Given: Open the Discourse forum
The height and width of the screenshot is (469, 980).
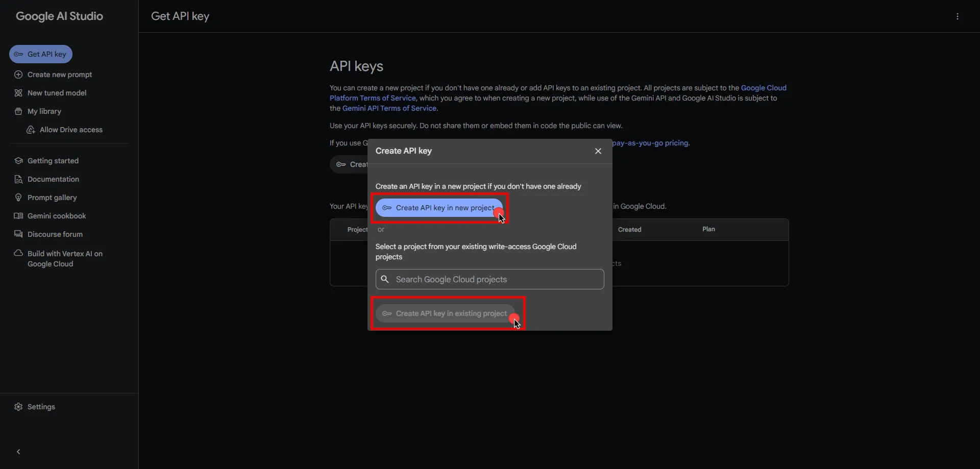Looking at the screenshot, I should coord(56,234).
